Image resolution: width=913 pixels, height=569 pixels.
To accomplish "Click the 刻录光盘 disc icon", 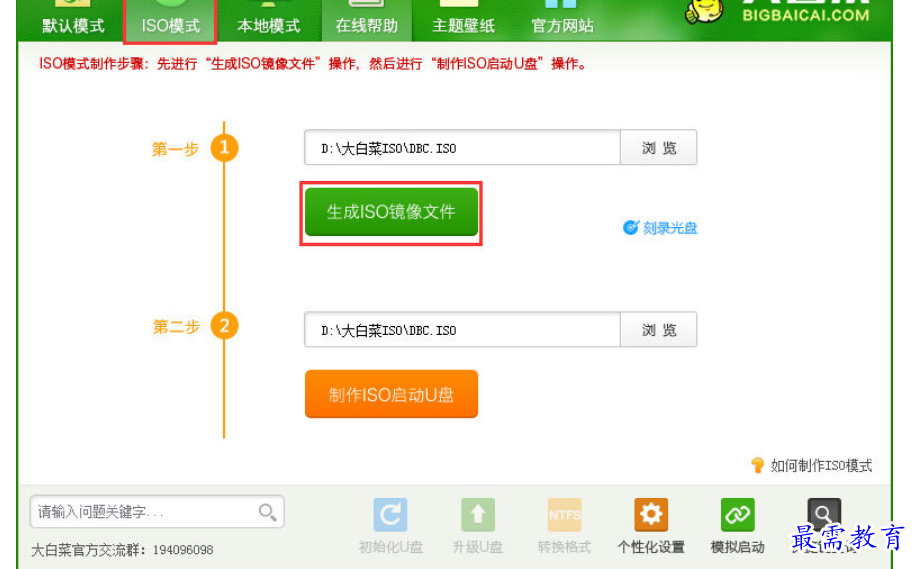I will (631, 228).
